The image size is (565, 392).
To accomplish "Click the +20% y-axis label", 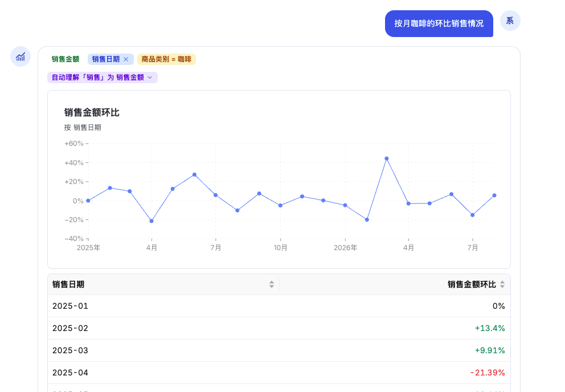I will [x=74, y=182].
